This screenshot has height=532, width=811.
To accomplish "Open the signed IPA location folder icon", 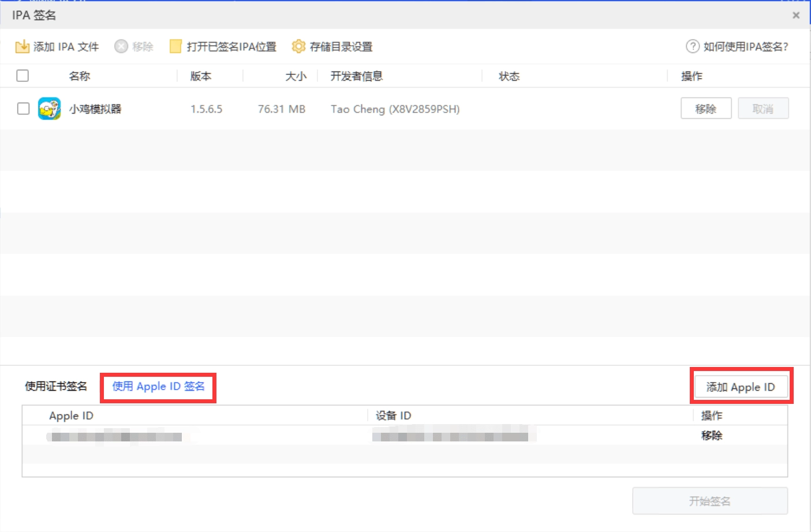I will (x=175, y=47).
